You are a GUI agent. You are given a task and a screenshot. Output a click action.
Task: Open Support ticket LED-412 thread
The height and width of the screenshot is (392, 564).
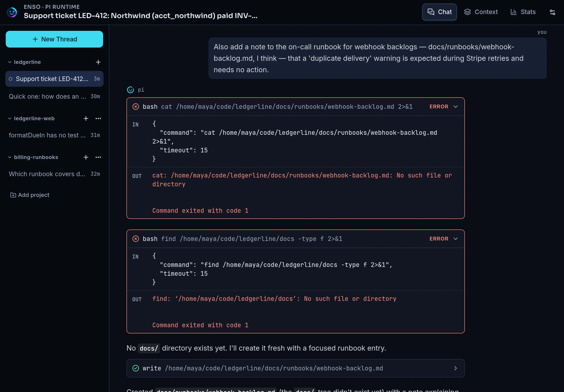coord(54,79)
